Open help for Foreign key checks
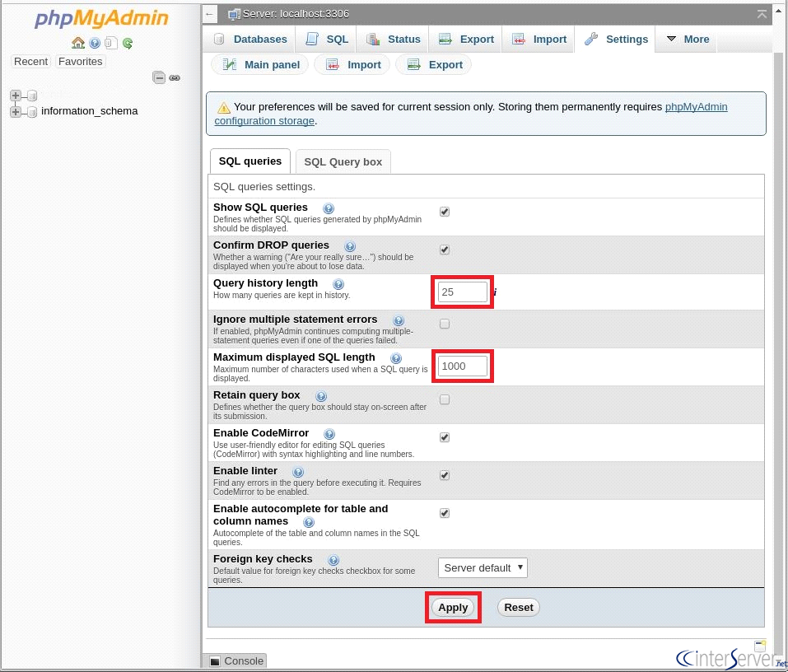 [x=333, y=560]
